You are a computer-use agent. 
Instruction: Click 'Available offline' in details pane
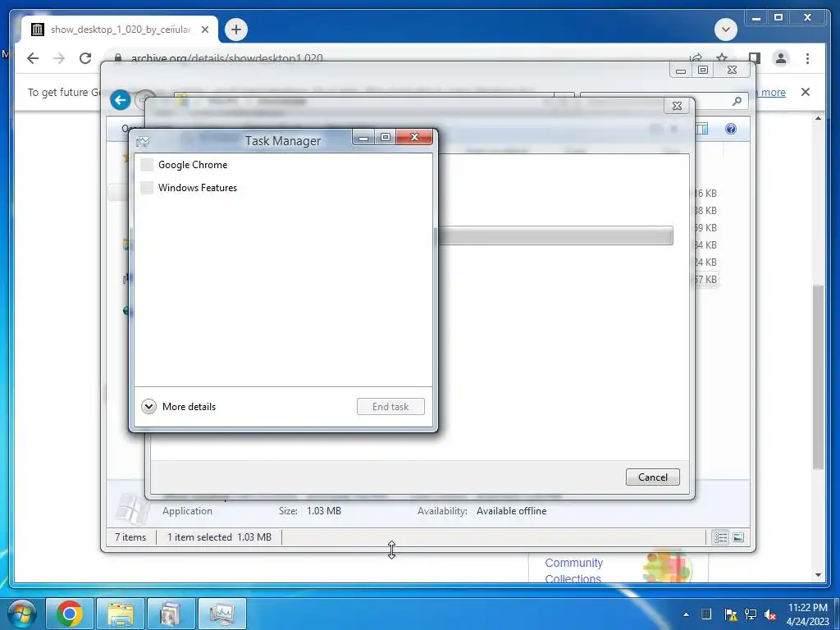512,511
